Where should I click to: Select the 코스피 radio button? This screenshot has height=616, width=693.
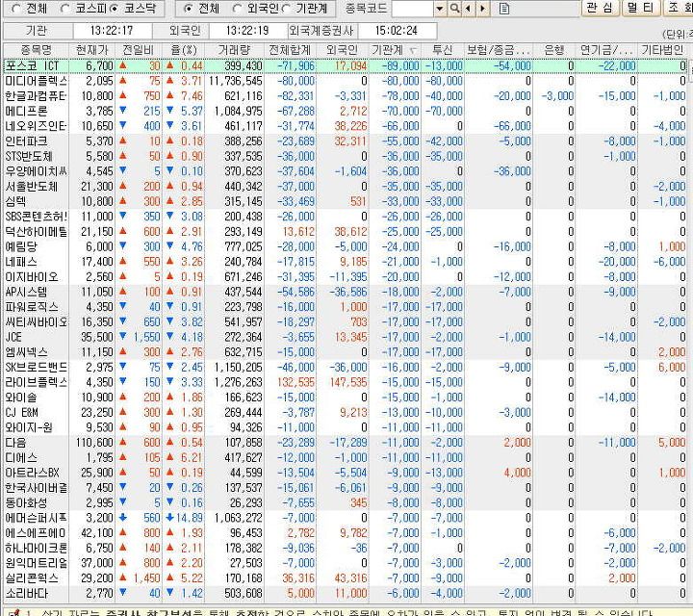click(x=64, y=9)
